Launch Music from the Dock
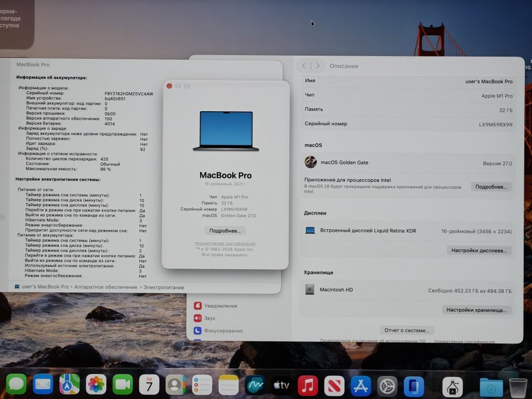The height and width of the screenshot is (399, 532). 308,385
